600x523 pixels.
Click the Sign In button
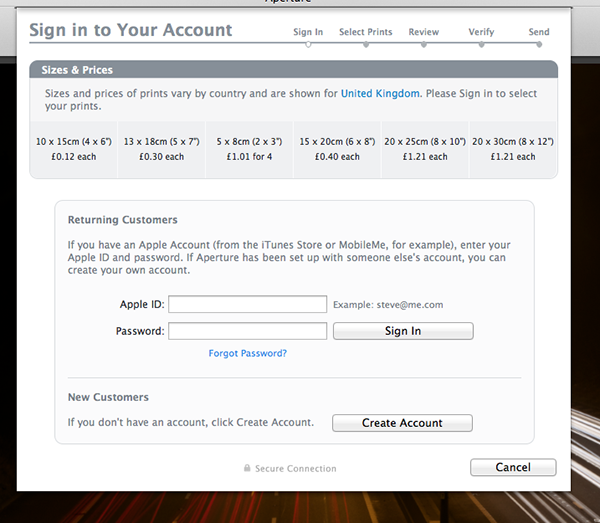(403, 331)
